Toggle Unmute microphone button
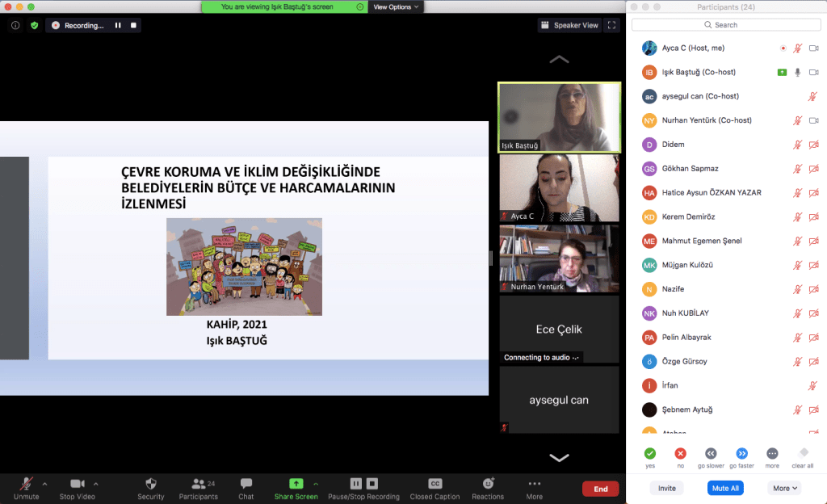 (x=26, y=484)
